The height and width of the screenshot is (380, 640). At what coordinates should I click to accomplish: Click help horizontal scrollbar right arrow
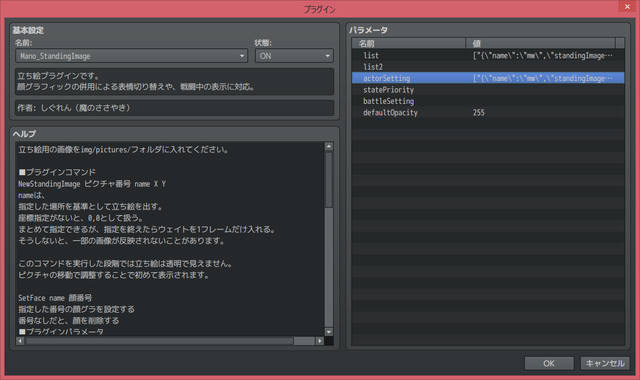pyautogui.click(x=320, y=341)
